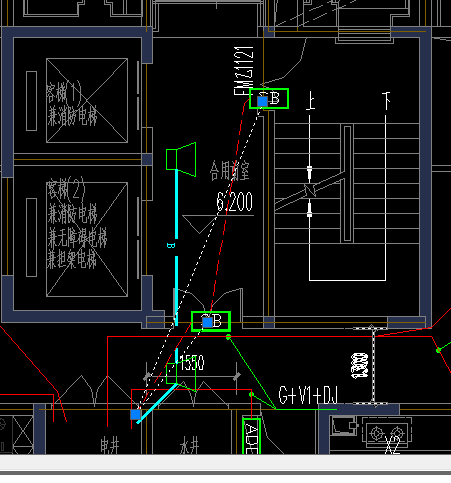The width and height of the screenshot is (451, 483).
Task: Click the room label 合用前室
Action: tap(230, 171)
